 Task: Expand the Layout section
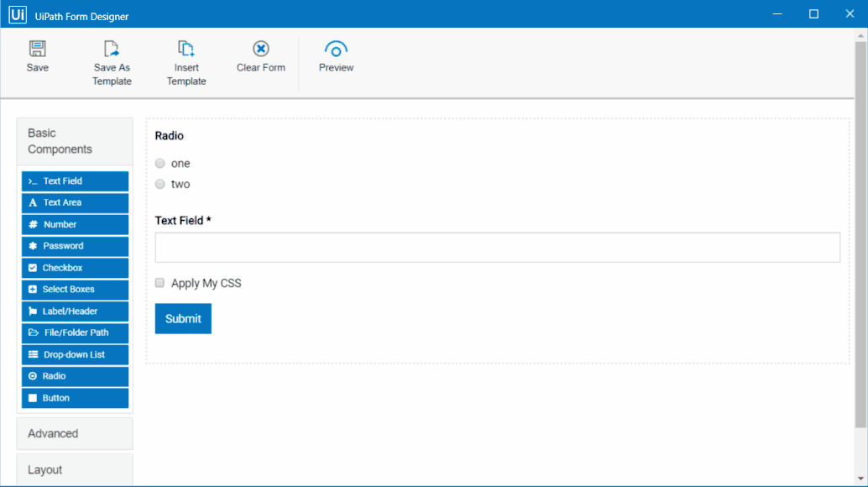75,469
